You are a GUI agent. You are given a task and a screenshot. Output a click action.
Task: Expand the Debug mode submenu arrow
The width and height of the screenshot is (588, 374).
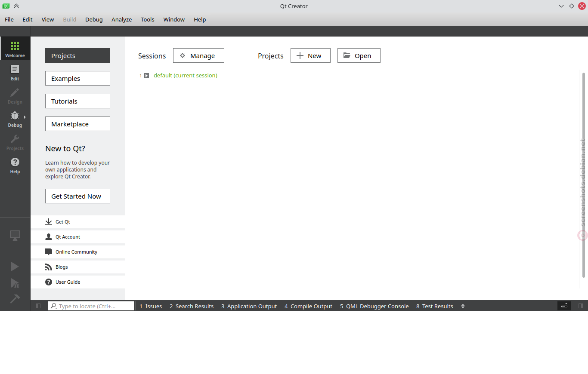coord(25,117)
